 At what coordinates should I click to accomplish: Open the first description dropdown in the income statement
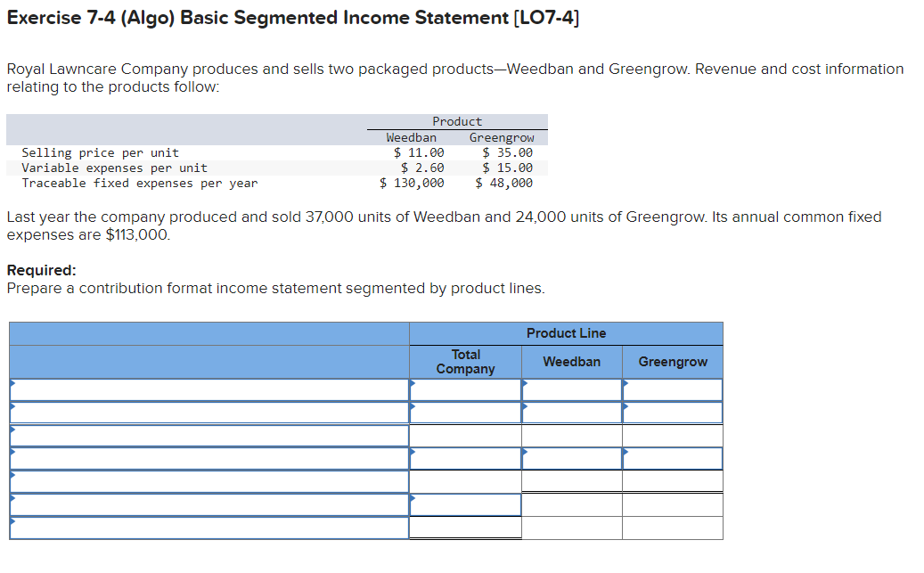(205, 389)
